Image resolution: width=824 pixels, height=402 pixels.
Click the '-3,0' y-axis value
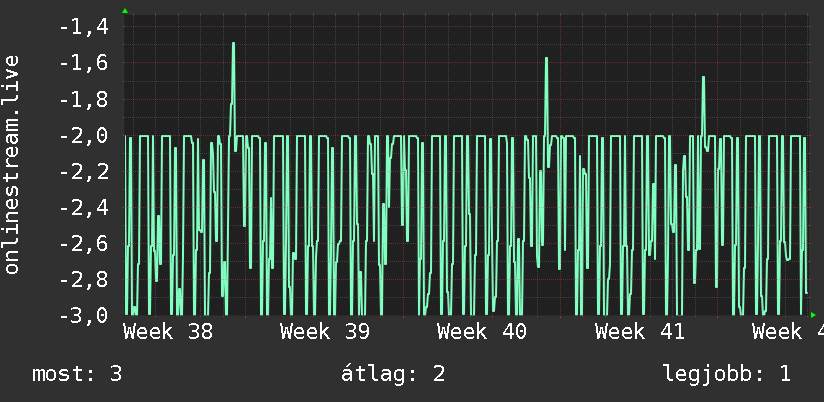pos(84,316)
